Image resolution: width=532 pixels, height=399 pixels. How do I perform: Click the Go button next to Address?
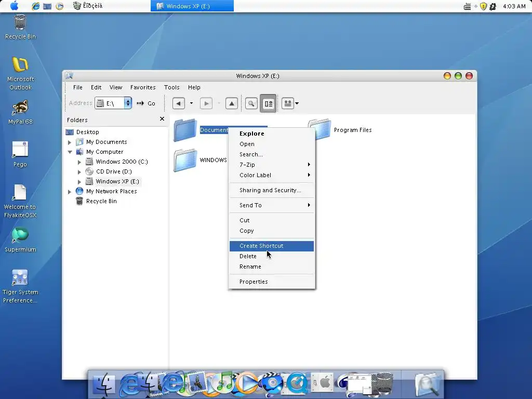click(x=146, y=103)
